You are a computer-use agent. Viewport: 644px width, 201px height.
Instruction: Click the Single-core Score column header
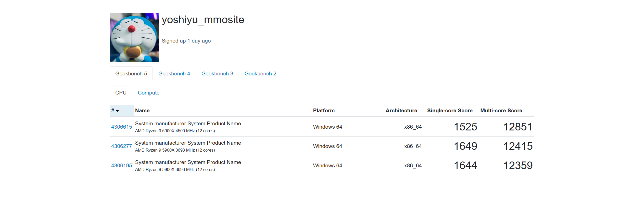450,111
